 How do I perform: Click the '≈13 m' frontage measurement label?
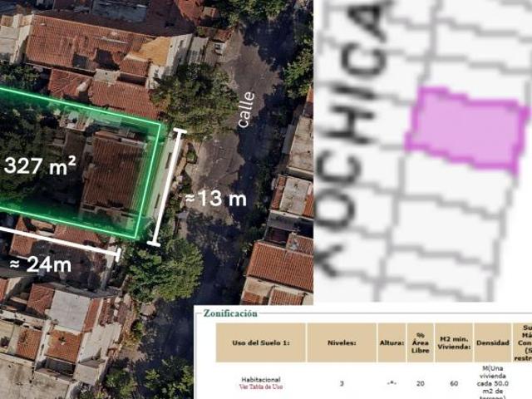pyautogui.click(x=216, y=199)
